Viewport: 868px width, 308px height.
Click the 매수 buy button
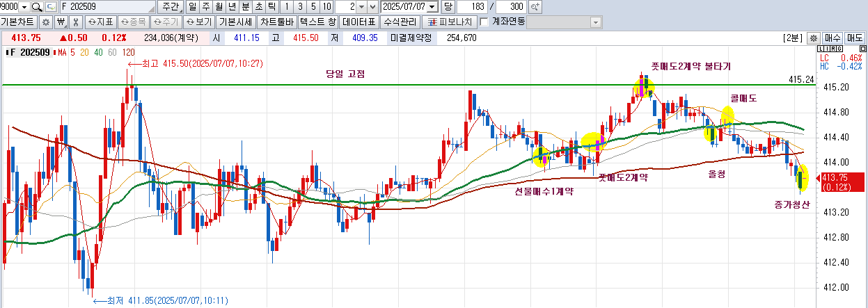click(833, 38)
